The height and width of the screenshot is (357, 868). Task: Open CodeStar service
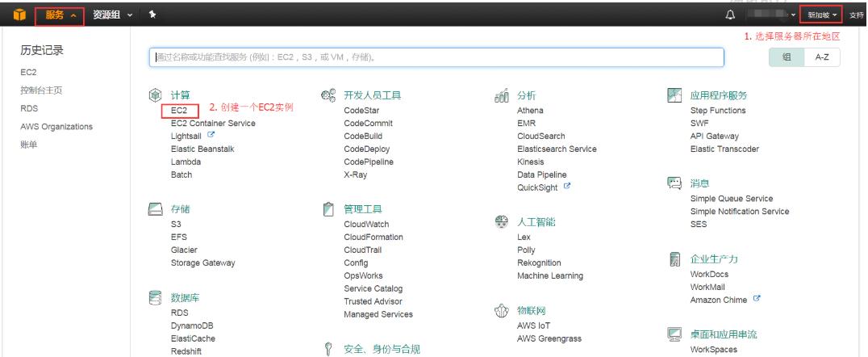pos(361,111)
